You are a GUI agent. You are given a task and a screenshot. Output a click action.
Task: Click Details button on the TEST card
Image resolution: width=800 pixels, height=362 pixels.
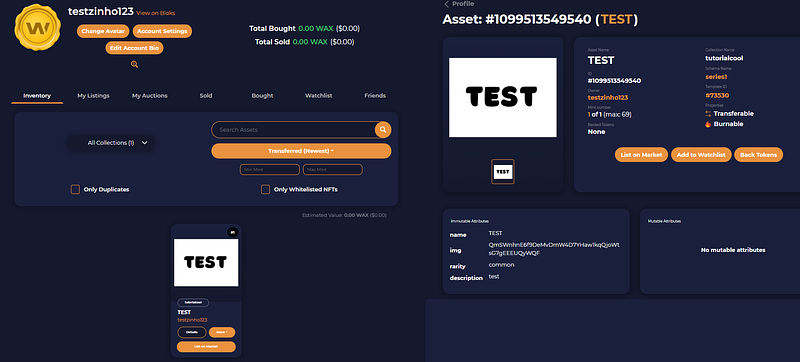tap(192, 332)
